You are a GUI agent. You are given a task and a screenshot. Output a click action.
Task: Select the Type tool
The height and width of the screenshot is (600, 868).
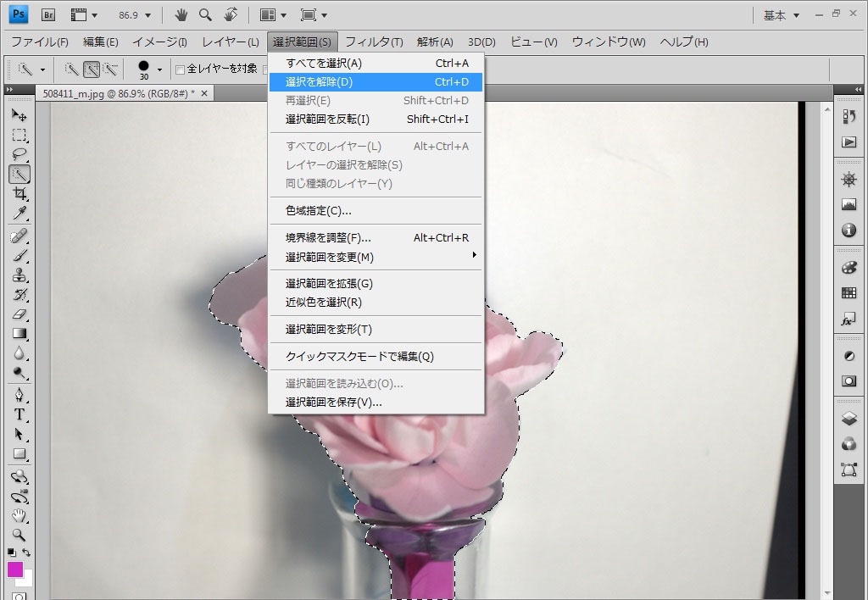point(19,414)
